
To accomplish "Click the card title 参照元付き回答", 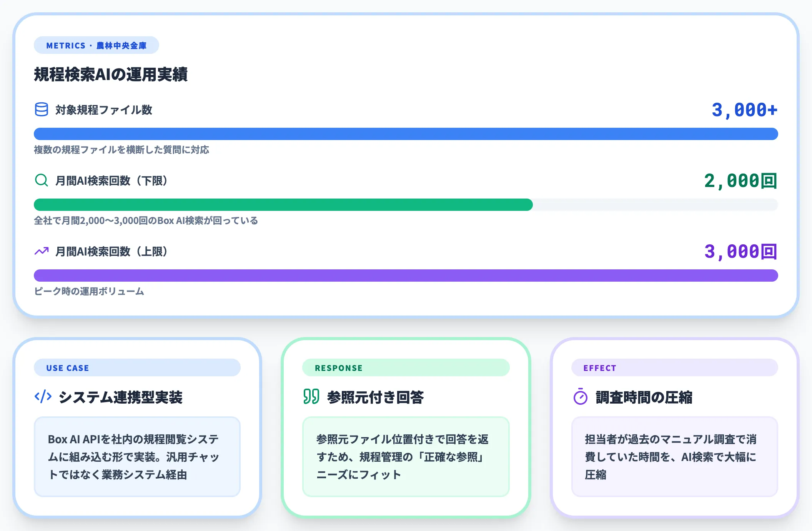I will pos(375,397).
